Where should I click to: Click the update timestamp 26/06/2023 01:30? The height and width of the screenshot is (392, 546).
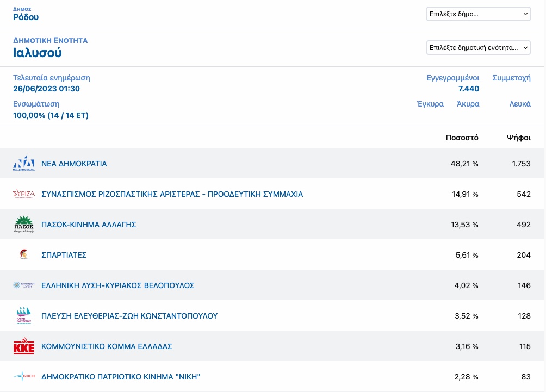46,89
